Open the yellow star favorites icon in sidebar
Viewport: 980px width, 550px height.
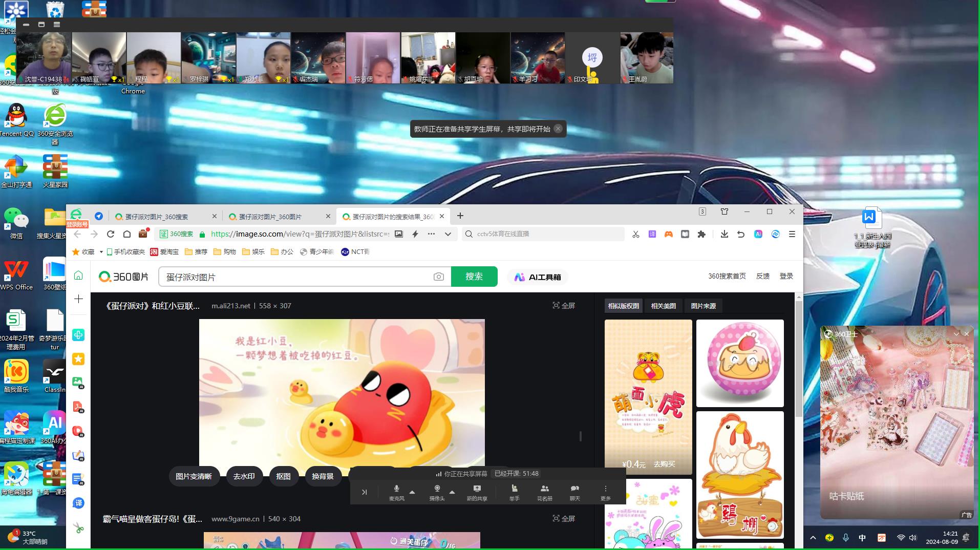tap(78, 359)
